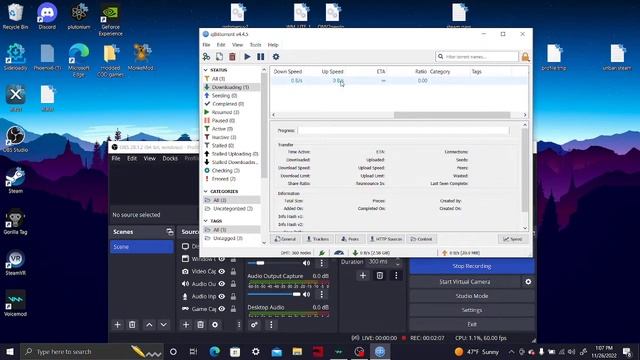Click Audio Output Capture volume slider
Viewport: 640px width, 360px height.
pos(274,294)
